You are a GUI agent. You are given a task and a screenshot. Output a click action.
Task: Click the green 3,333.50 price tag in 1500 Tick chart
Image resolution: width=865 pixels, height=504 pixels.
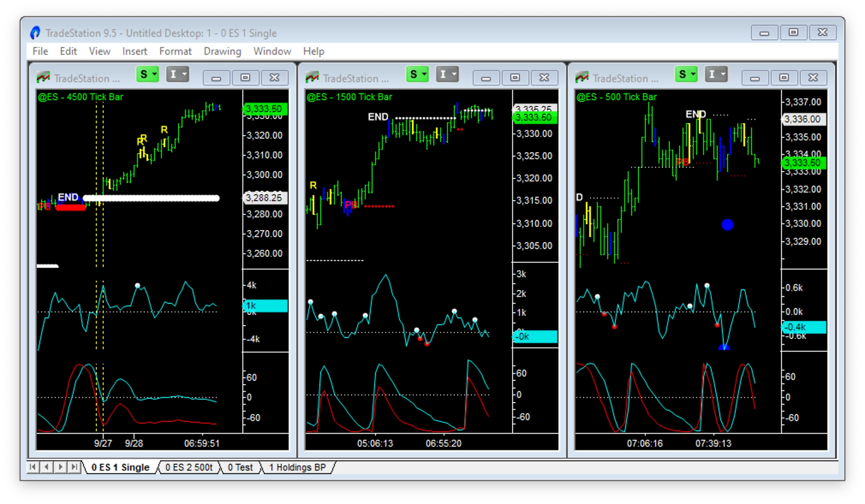click(535, 118)
